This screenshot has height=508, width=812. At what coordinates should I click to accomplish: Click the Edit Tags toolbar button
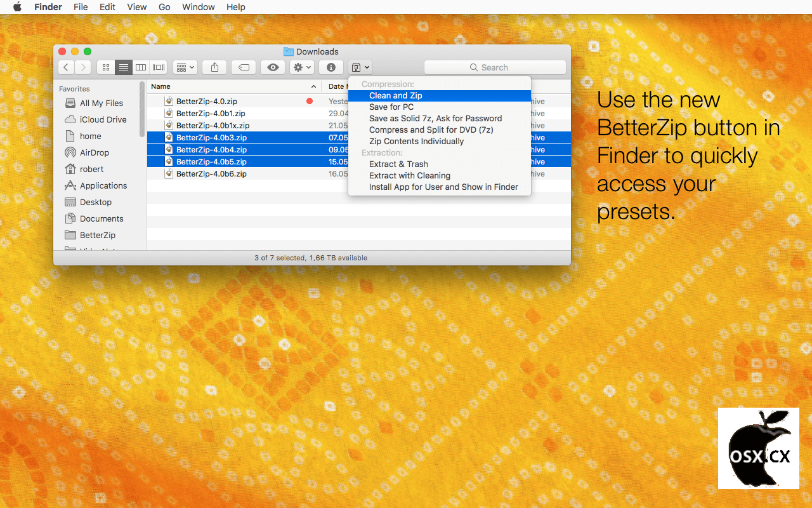244,67
